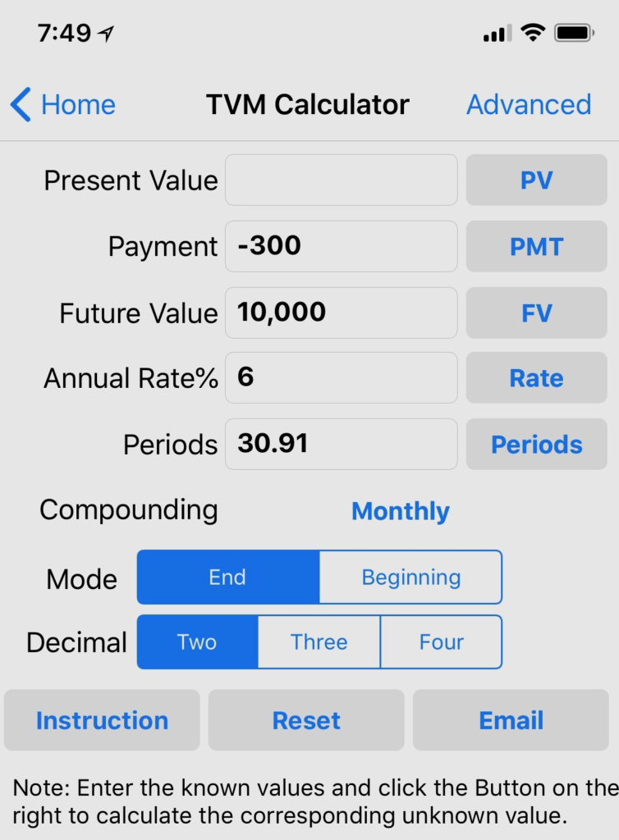Screen dimensions: 619x840
Task: Set decimal places to Four
Action: tap(441, 641)
